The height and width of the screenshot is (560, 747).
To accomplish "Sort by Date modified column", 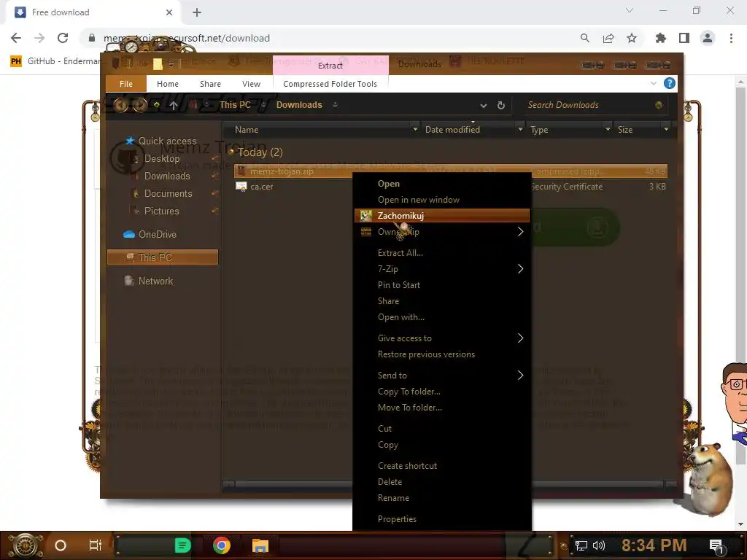I will point(452,130).
